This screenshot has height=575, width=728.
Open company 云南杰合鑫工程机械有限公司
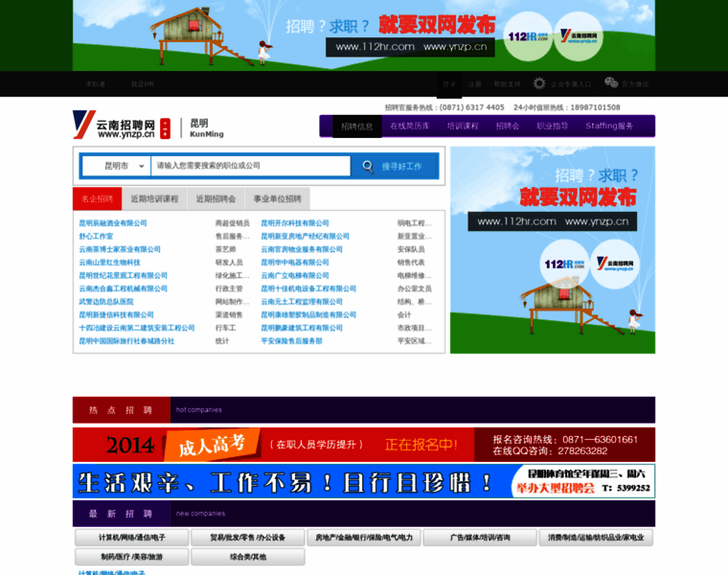(x=123, y=288)
